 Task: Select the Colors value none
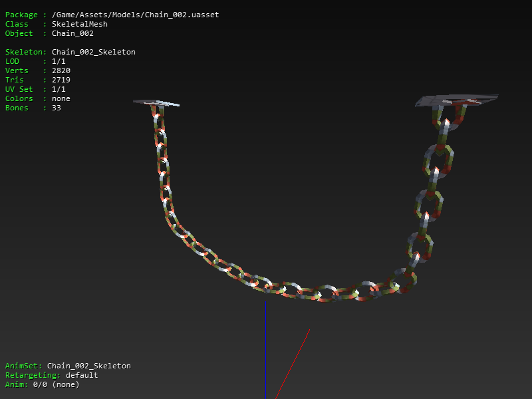point(61,98)
